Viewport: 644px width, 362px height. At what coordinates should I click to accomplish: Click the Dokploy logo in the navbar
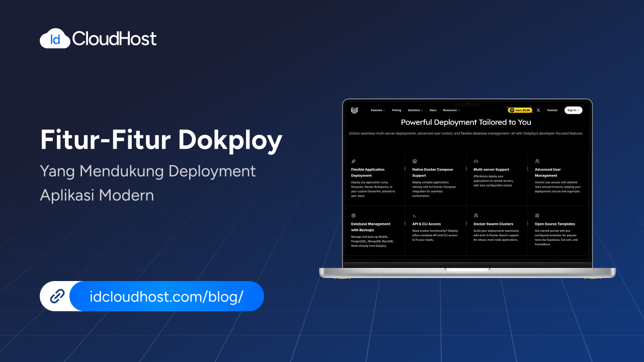354,110
